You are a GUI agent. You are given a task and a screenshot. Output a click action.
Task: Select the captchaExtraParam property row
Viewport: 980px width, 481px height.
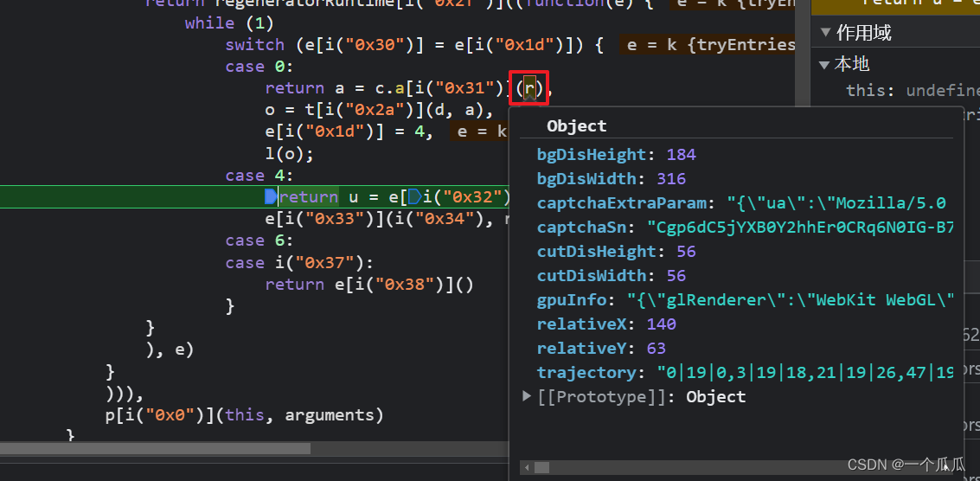[741, 203]
